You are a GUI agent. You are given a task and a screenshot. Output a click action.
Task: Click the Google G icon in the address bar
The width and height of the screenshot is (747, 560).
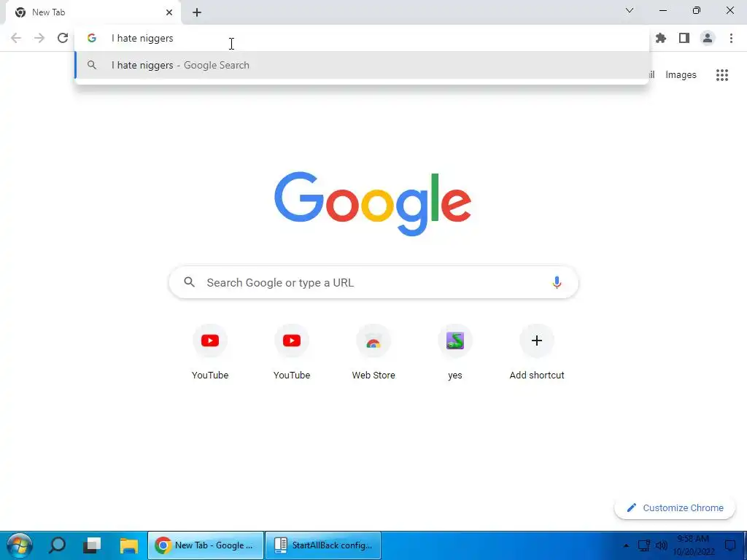point(91,38)
